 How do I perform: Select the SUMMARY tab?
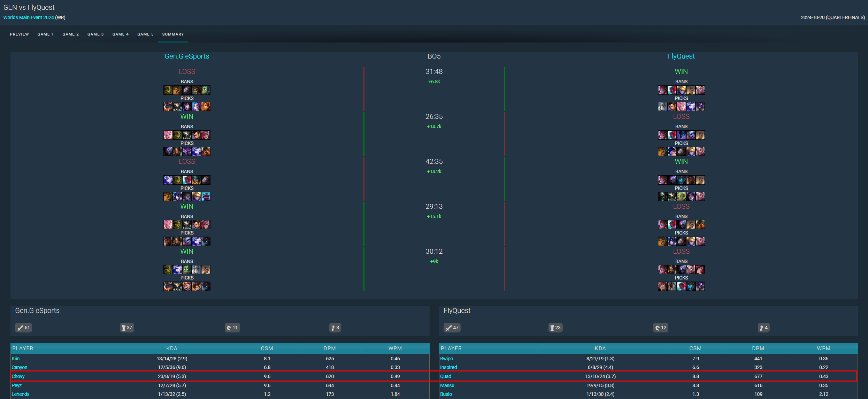pos(173,34)
